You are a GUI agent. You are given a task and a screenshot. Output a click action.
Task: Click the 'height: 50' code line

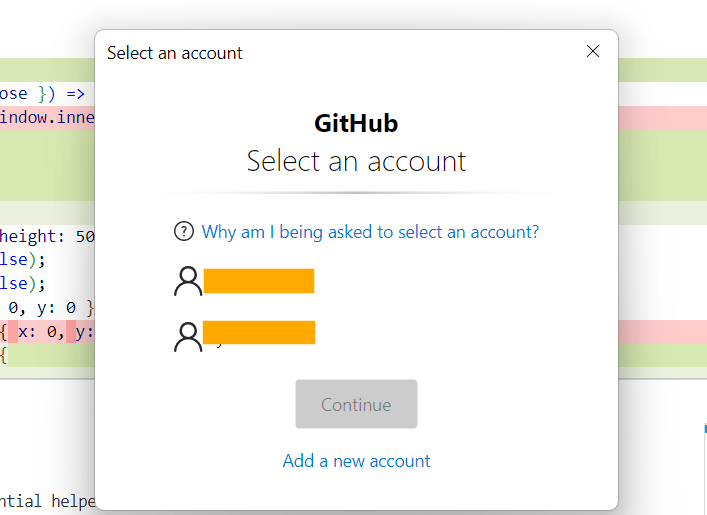48,237
